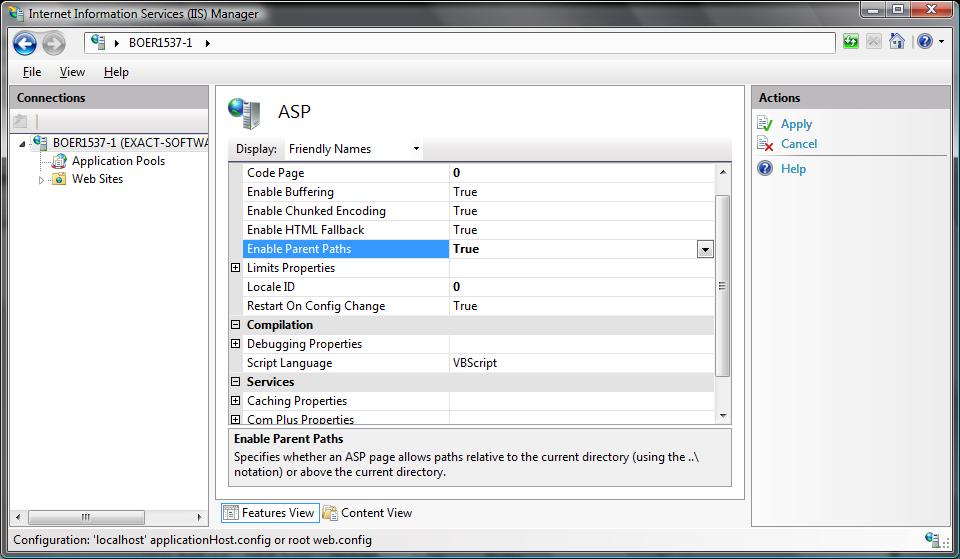Expand Debugging Properties with plus box
960x559 pixels.
(235, 343)
